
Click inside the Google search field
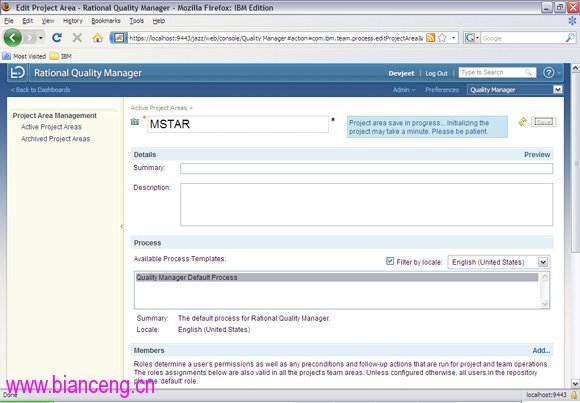[x=523, y=38]
